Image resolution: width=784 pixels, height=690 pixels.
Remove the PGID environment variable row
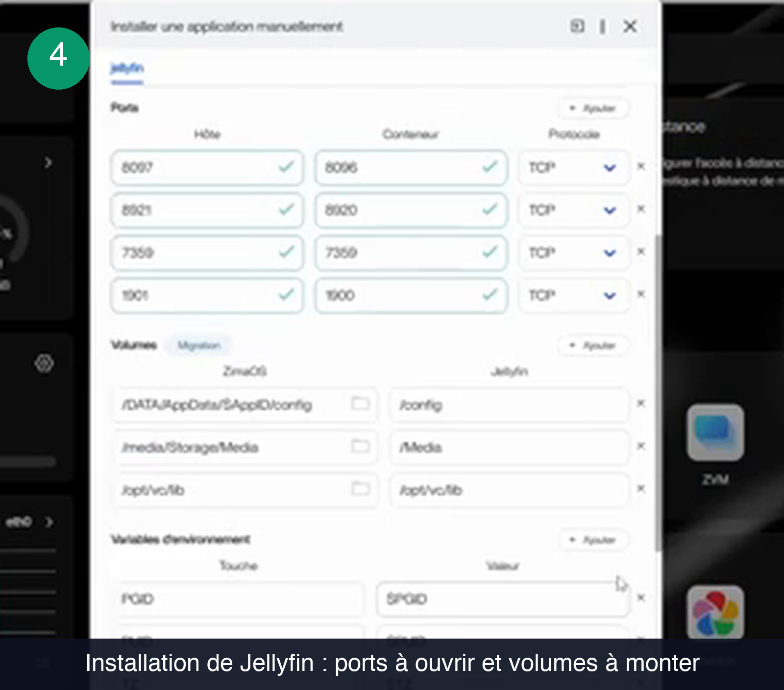pyautogui.click(x=641, y=598)
